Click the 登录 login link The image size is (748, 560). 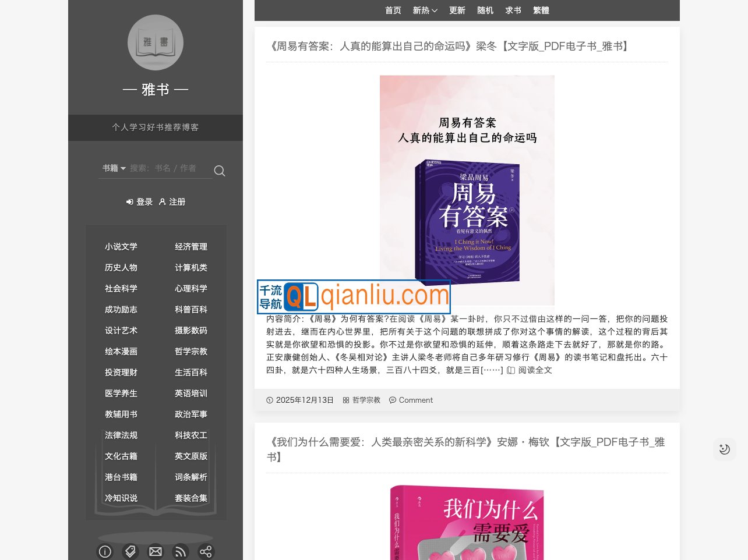[139, 202]
